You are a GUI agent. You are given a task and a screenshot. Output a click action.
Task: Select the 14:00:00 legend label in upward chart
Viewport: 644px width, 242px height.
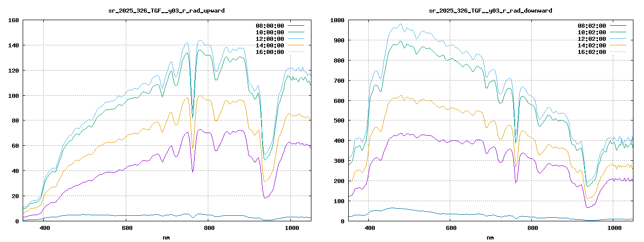[x=270, y=45]
